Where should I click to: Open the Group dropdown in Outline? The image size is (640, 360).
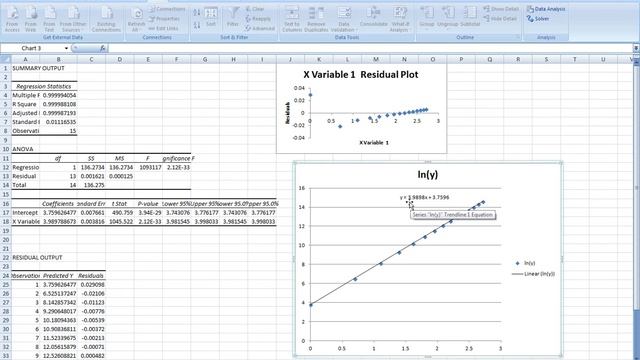pyautogui.click(x=427, y=18)
